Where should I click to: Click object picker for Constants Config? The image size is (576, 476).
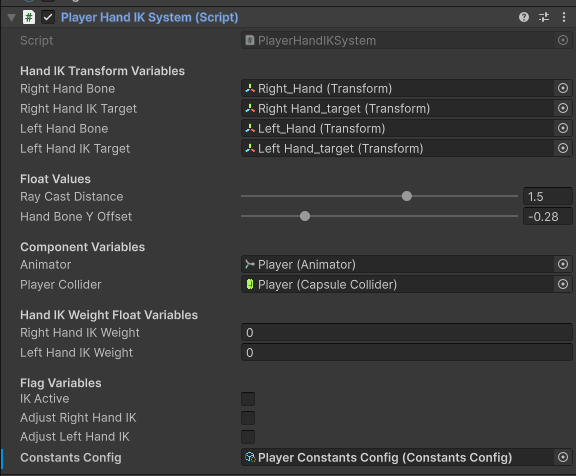563,457
